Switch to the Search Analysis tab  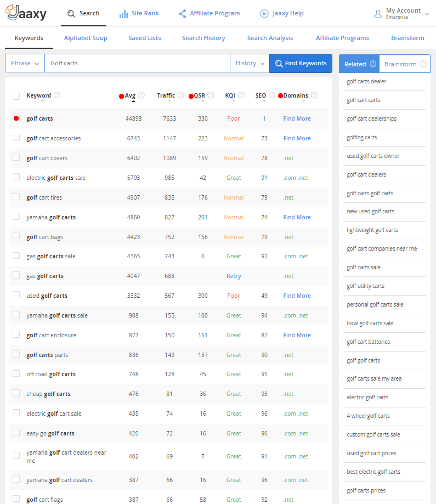(270, 38)
